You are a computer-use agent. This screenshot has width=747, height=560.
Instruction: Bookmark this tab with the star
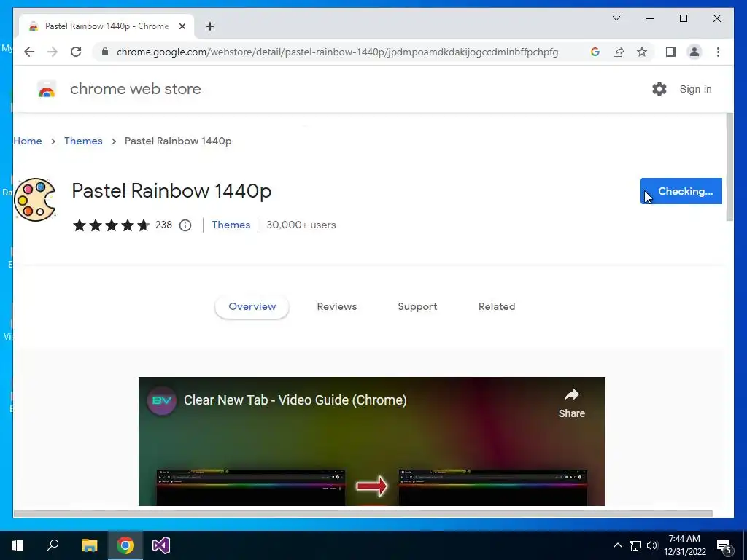[642, 52]
